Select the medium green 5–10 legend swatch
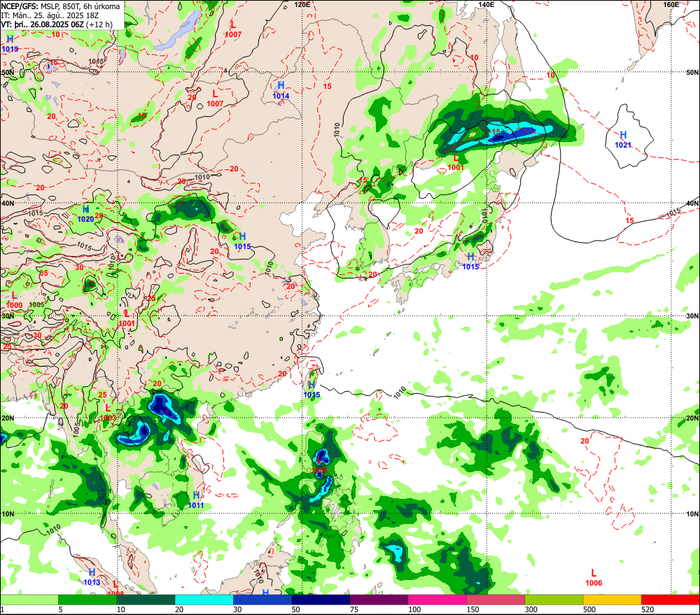700x615 pixels. 87,600
